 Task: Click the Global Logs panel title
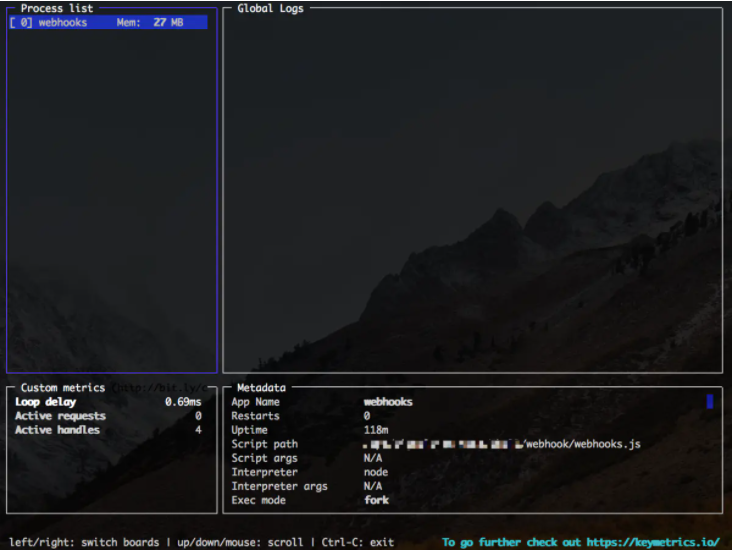pyautogui.click(x=270, y=8)
